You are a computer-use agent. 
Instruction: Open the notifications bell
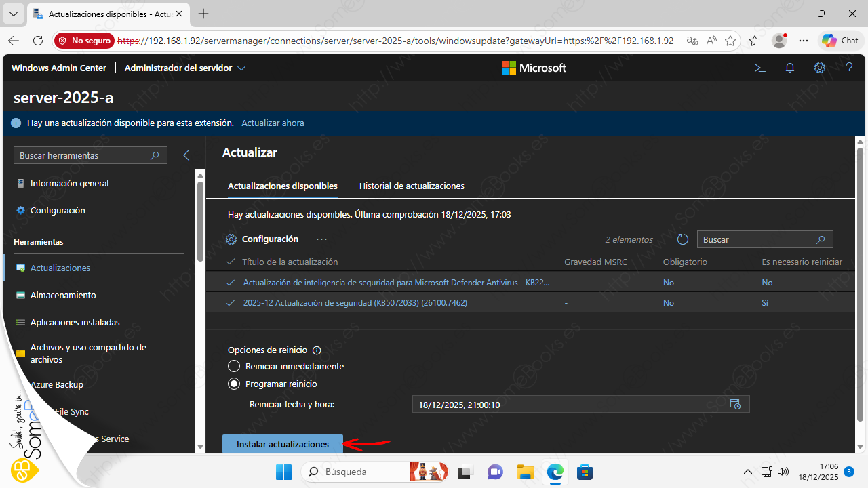click(x=790, y=68)
